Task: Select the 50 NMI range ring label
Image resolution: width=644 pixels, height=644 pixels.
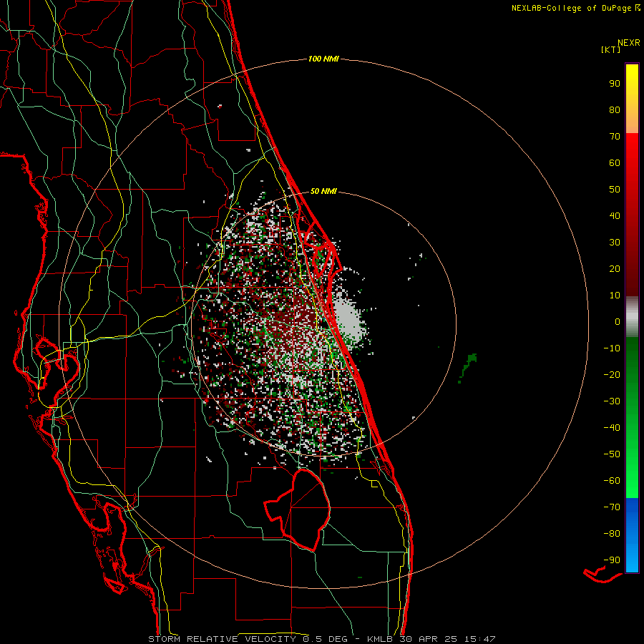Action: pyautogui.click(x=323, y=191)
